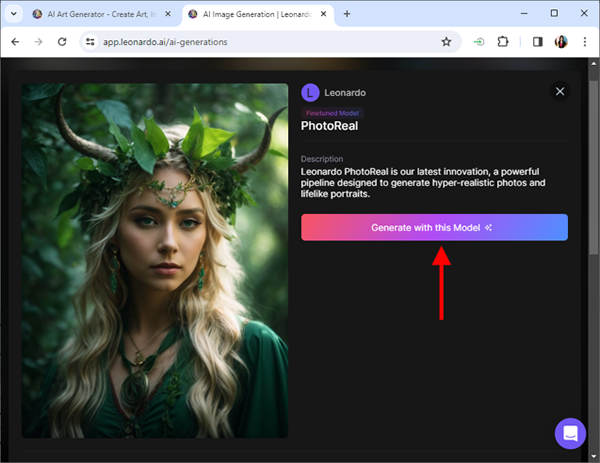Select the PhotoReal model title
The height and width of the screenshot is (463, 600).
point(329,126)
